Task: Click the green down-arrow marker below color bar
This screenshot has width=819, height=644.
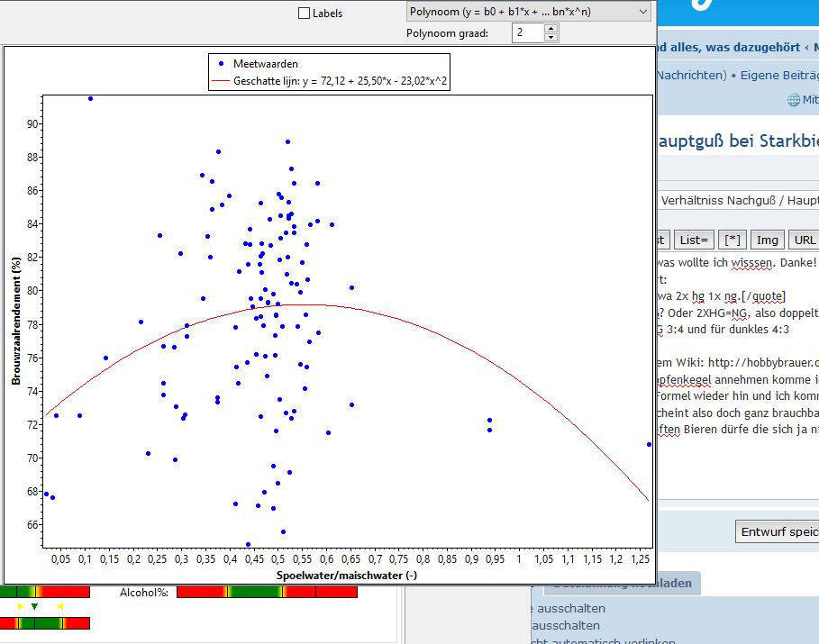Action: click(x=34, y=607)
